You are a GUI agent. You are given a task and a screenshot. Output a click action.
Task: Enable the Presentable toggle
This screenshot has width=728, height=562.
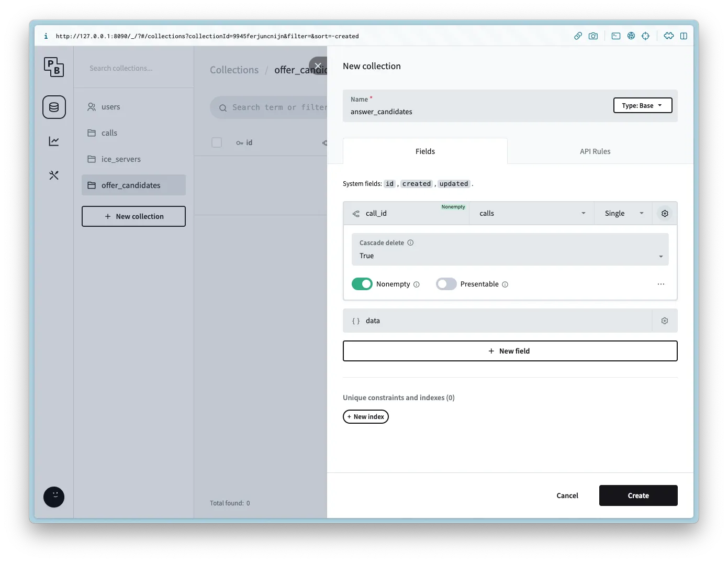point(446,284)
